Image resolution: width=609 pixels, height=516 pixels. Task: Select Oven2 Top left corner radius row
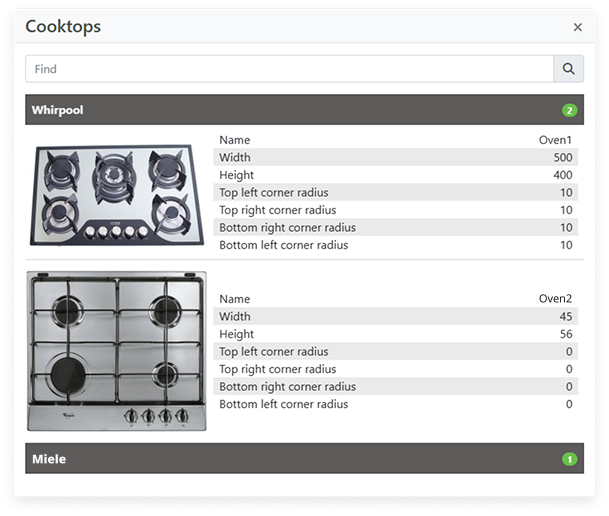pos(395,351)
